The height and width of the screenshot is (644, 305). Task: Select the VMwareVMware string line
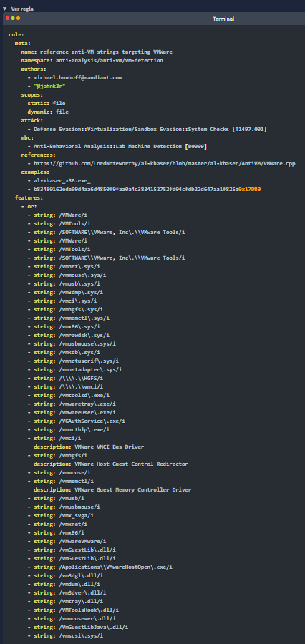[x=67, y=542]
